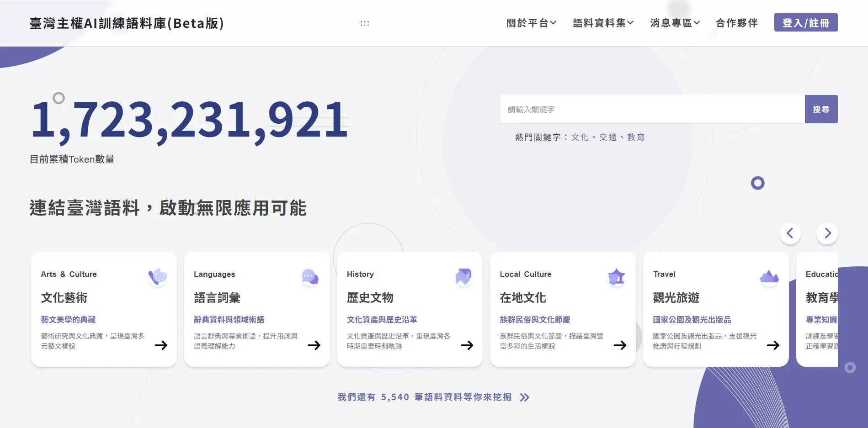Viewport: 868px width, 428px height.
Task: Click the double chevron after 等你來挖掘
Action: (x=525, y=397)
